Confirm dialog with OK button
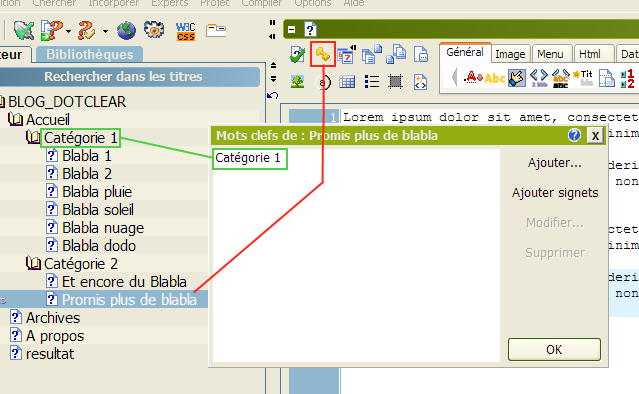The height and width of the screenshot is (394, 639). click(x=554, y=349)
